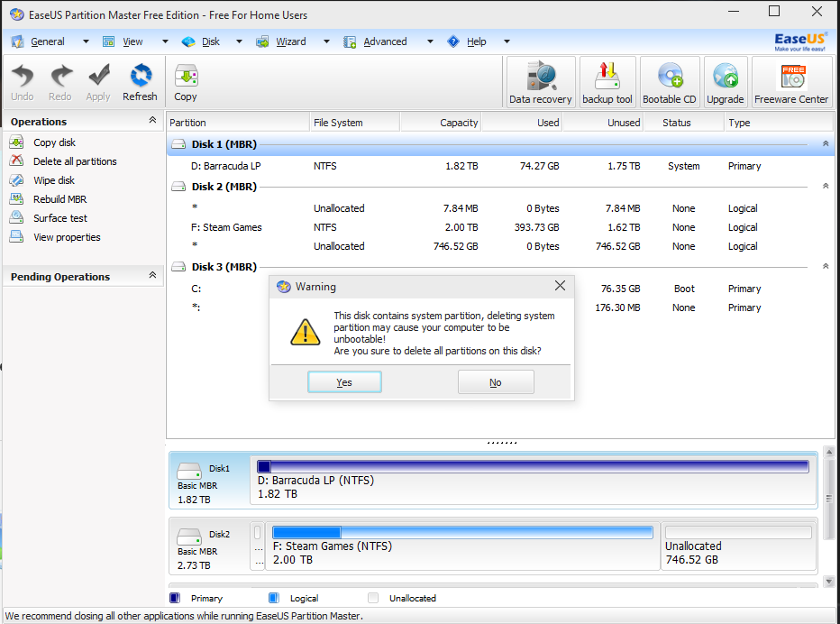Open the Freeware Center

tap(791, 82)
